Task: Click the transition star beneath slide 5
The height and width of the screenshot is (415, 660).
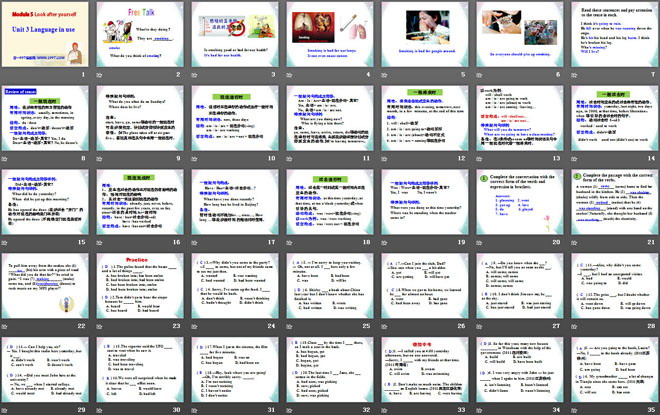Action: point(384,75)
